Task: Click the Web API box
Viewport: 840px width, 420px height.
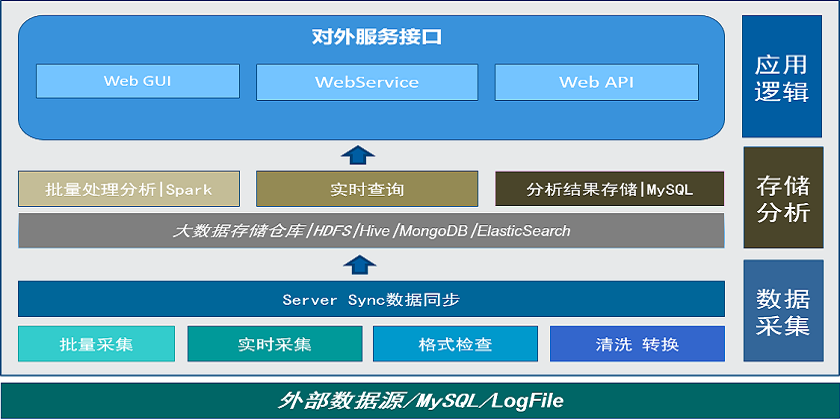Action: tap(596, 82)
